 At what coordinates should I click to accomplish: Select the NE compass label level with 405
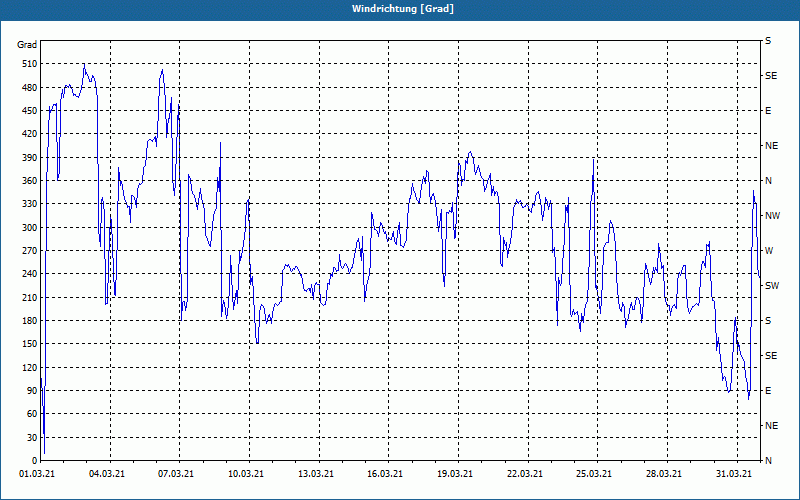tap(772, 146)
